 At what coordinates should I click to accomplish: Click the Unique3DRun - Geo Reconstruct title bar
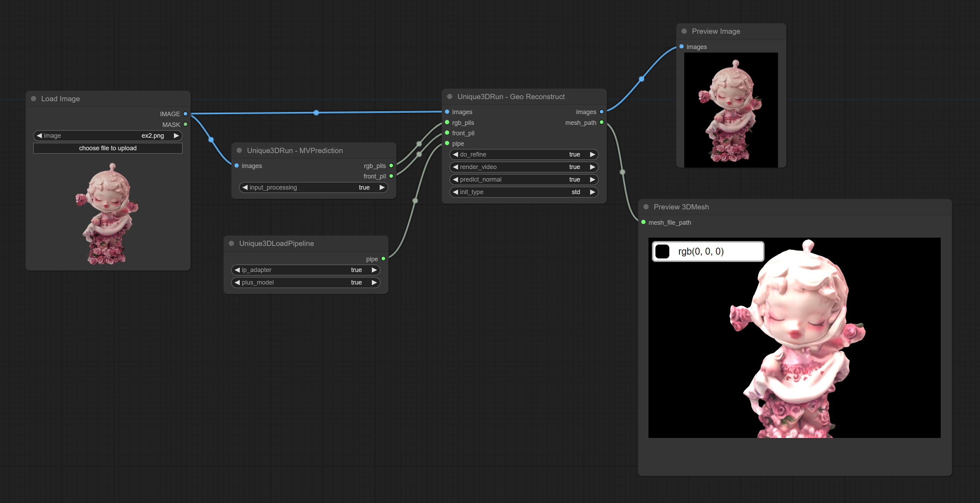click(511, 97)
